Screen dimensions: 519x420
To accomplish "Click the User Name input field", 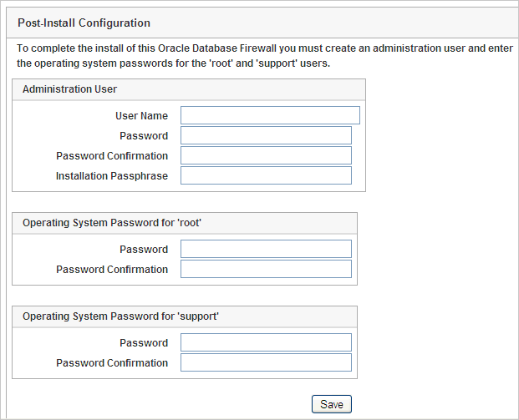I will coord(270,115).
